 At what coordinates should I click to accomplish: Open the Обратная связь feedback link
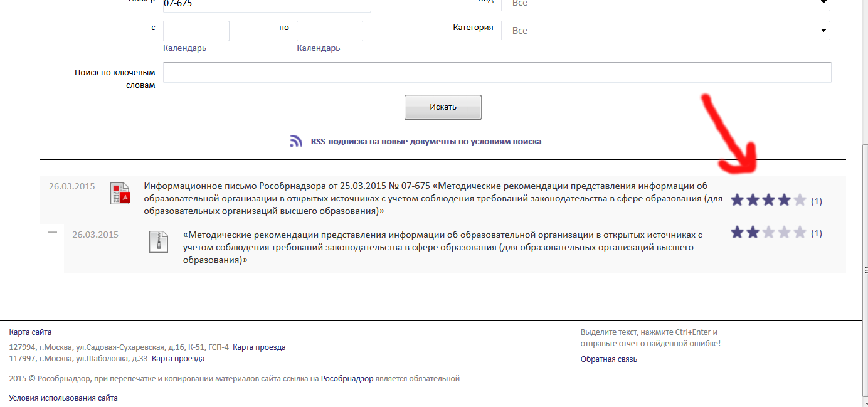coord(608,359)
